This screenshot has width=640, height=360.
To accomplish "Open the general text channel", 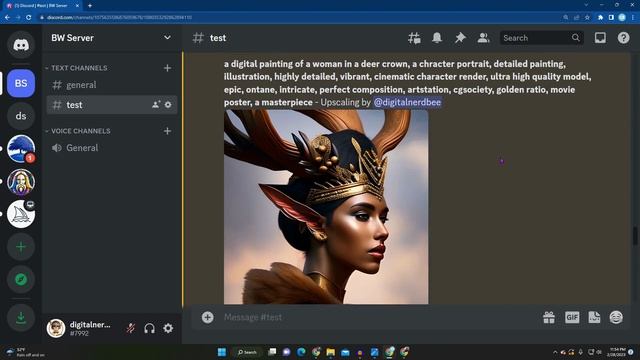I will click(112, 85).
